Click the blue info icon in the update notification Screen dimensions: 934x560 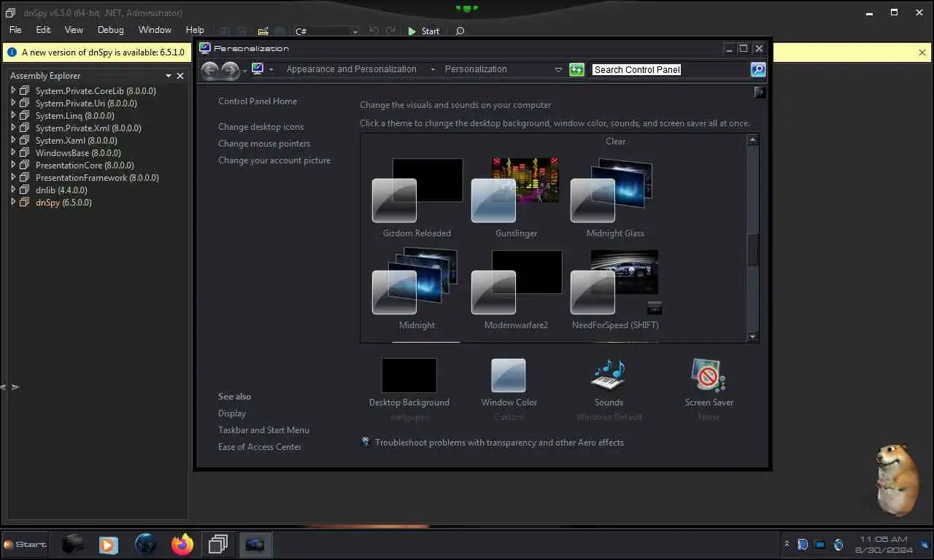pos(12,52)
